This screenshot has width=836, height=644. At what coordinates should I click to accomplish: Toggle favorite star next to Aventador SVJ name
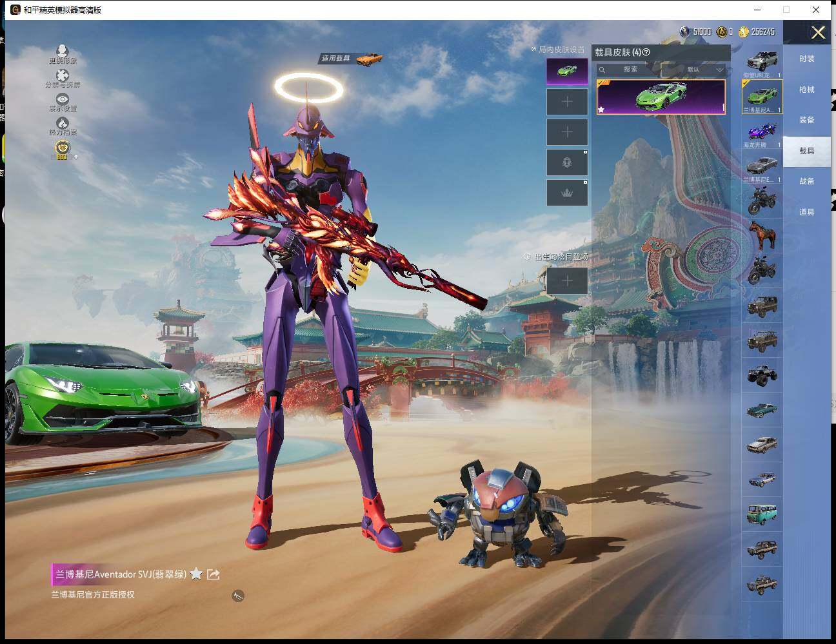click(196, 574)
